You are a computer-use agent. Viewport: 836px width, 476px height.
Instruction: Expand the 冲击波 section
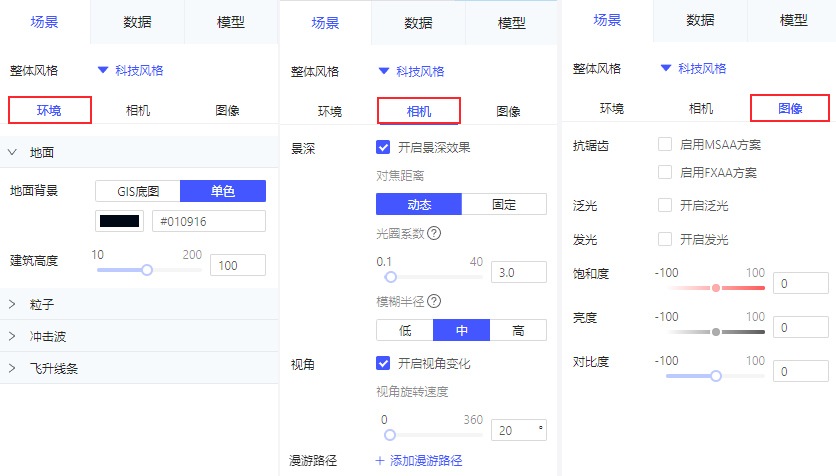point(13,335)
